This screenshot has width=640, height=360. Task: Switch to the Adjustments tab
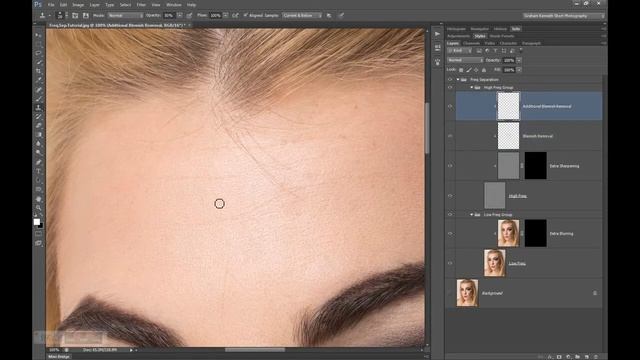pyautogui.click(x=458, y=36)
